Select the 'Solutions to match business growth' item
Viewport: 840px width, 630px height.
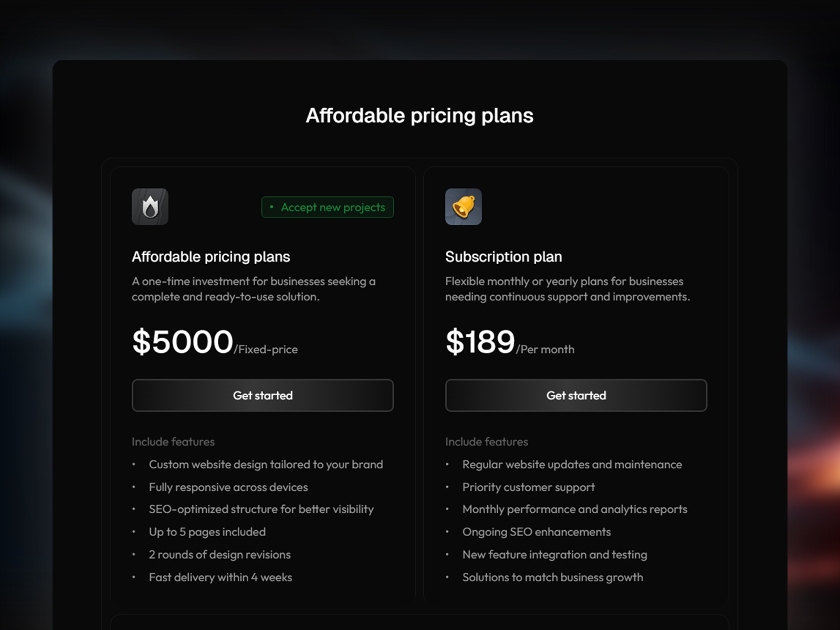pyautogui.click(x=552, y=577)
